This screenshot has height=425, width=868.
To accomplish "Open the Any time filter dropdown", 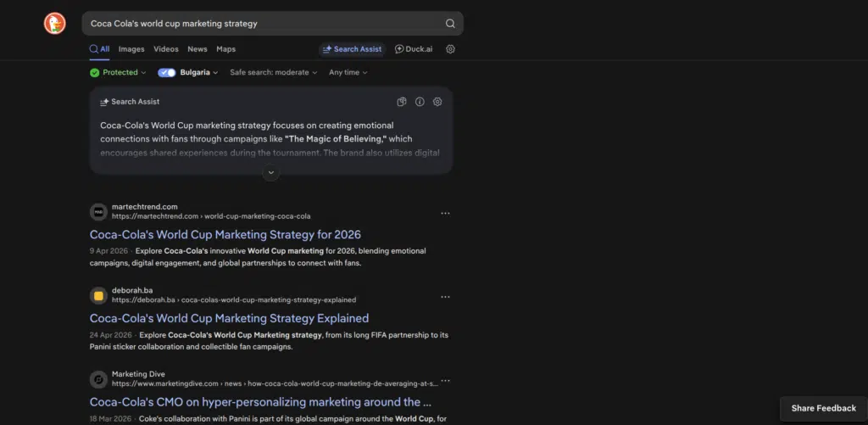I will point(348,73).
